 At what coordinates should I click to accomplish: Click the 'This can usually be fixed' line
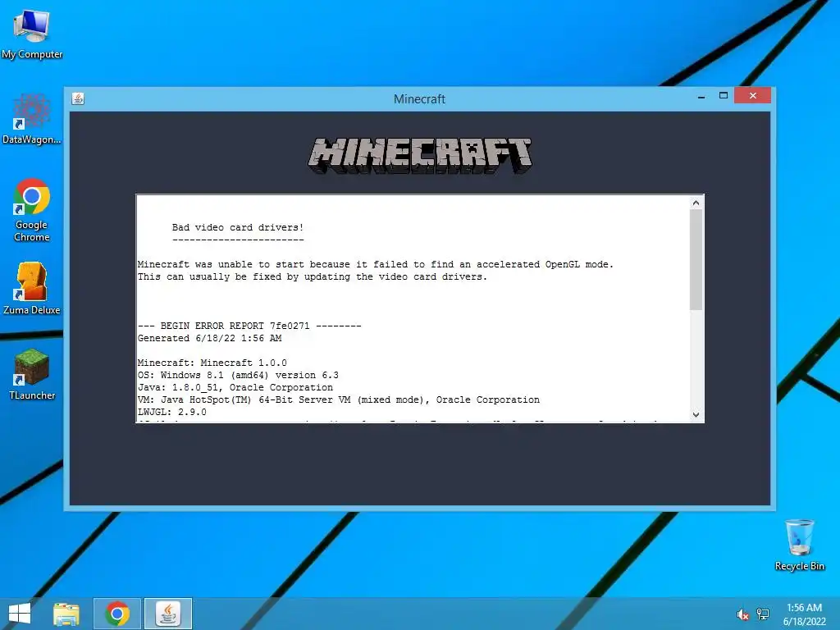tap(313, 276)
